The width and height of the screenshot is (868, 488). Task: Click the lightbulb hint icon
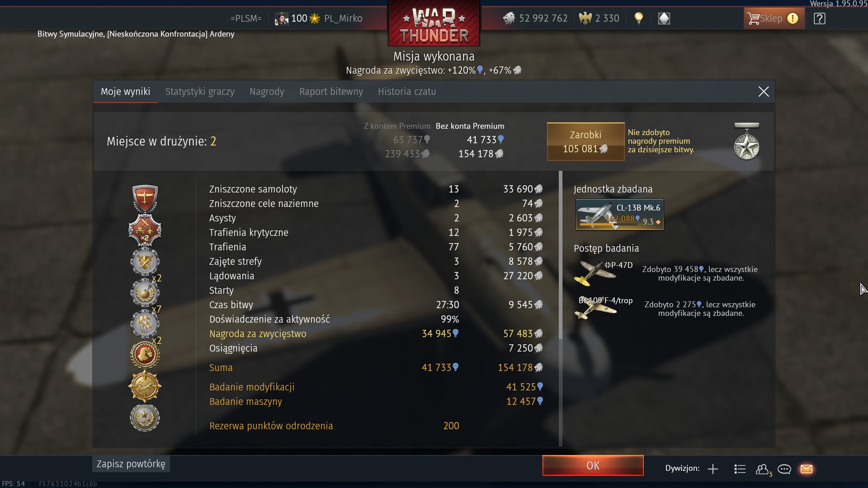pyautogui.click(x=638, y=18)
